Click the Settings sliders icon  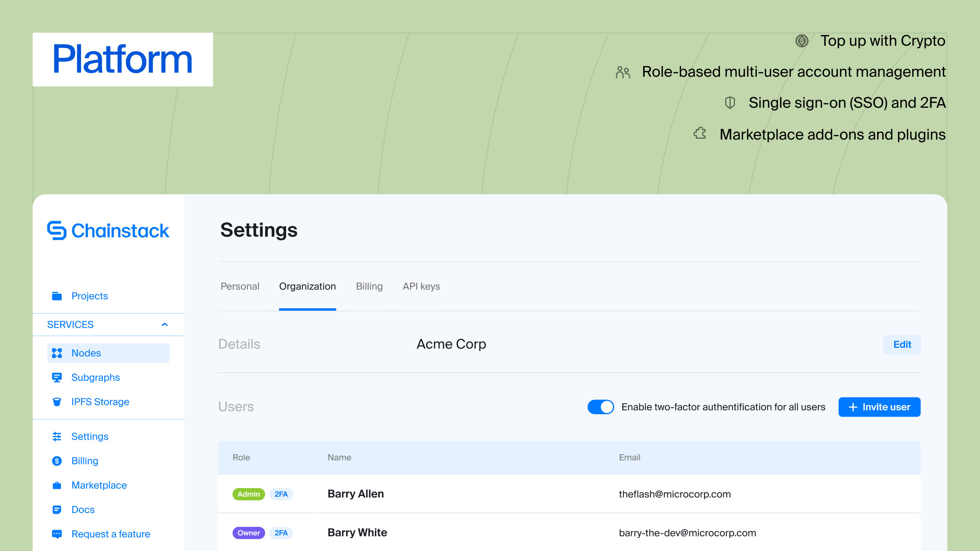[x=57, y=437]
